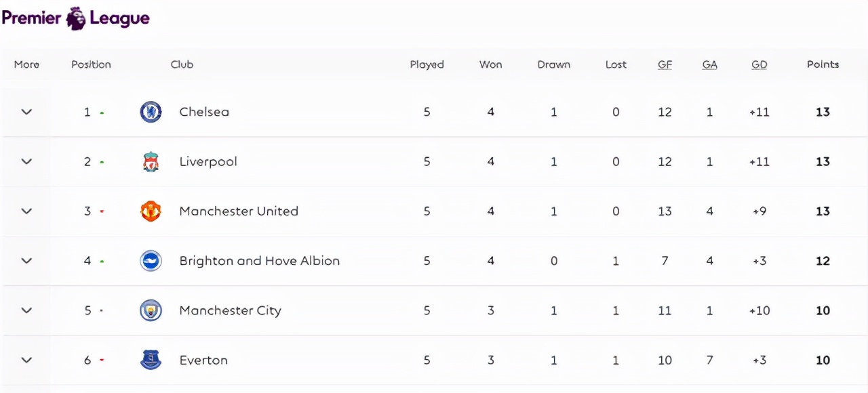Click the GA column header

[x=709, y=64]
